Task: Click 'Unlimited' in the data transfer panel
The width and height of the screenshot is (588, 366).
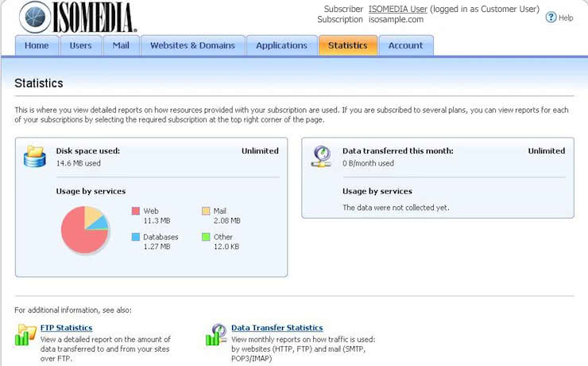Action: [x=547, y=151]
